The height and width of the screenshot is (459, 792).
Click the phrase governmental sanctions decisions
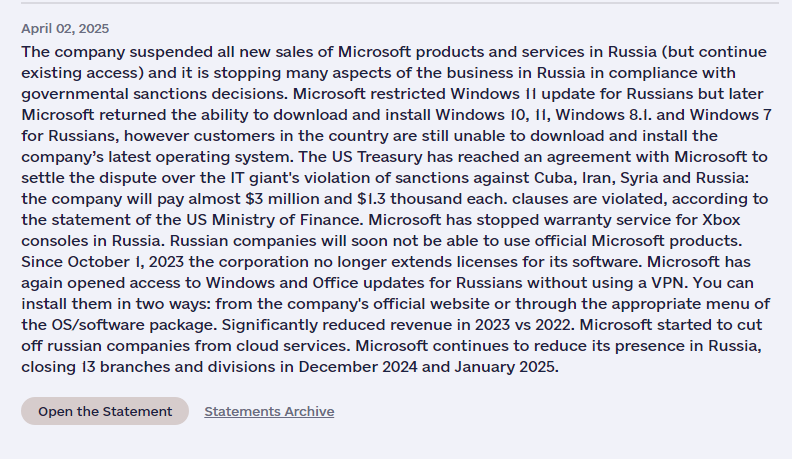(x=155, y=94)
